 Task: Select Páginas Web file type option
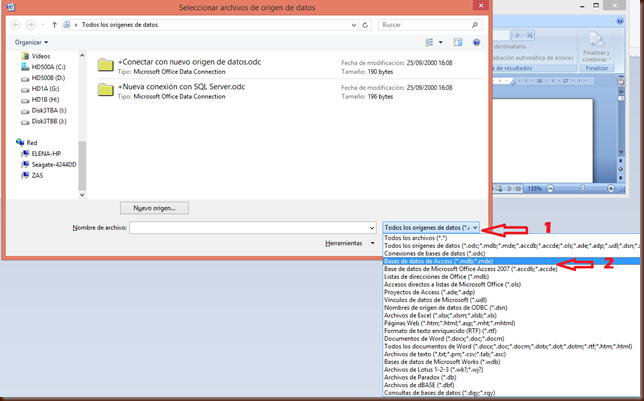511,323
